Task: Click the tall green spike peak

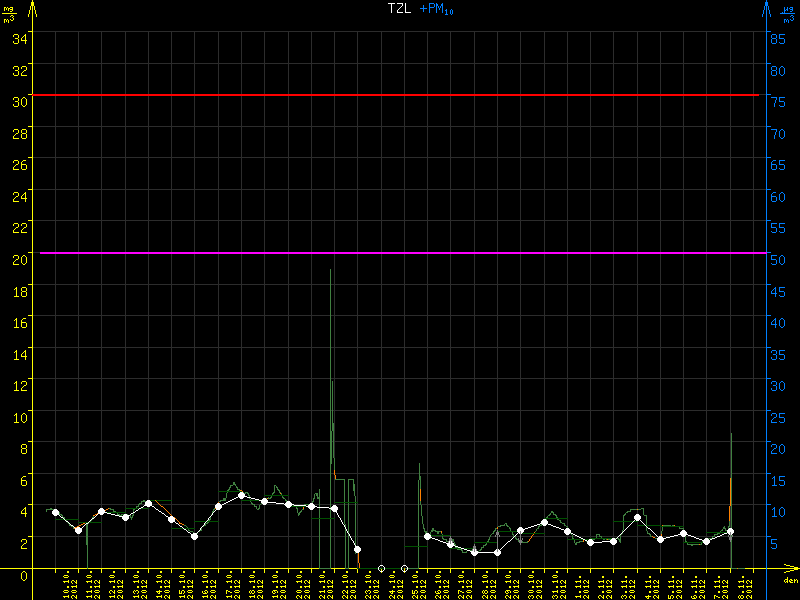Action: [x=331, y=271]
